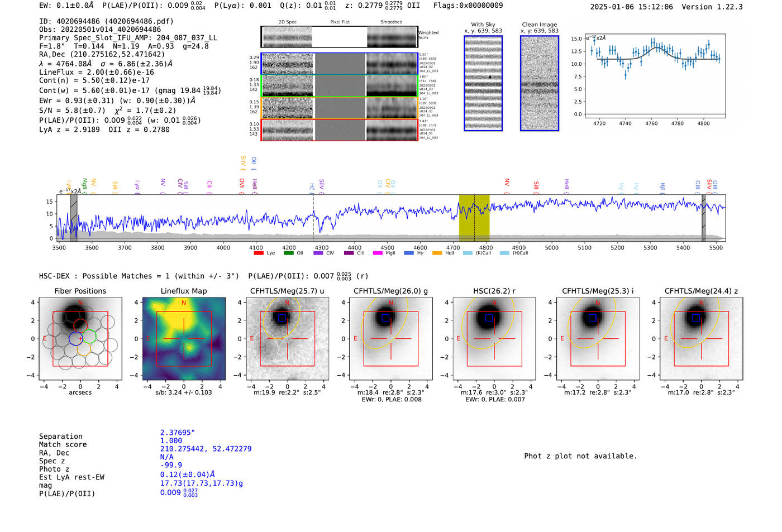Image resolution: width=782 pixels, height=532 pixels.
Task: Select the CFHTLS/Meg(26.0) g cutout
Action: (391, 339)
